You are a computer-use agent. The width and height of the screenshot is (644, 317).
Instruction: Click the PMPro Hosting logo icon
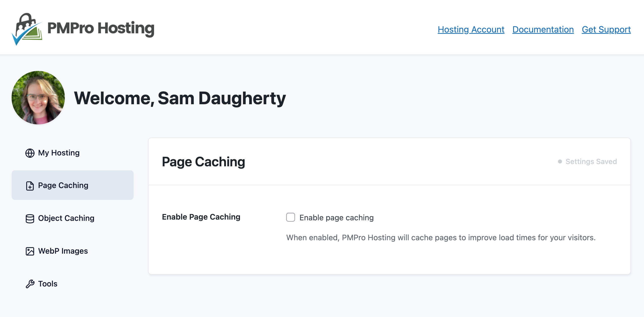click(27, 29)
